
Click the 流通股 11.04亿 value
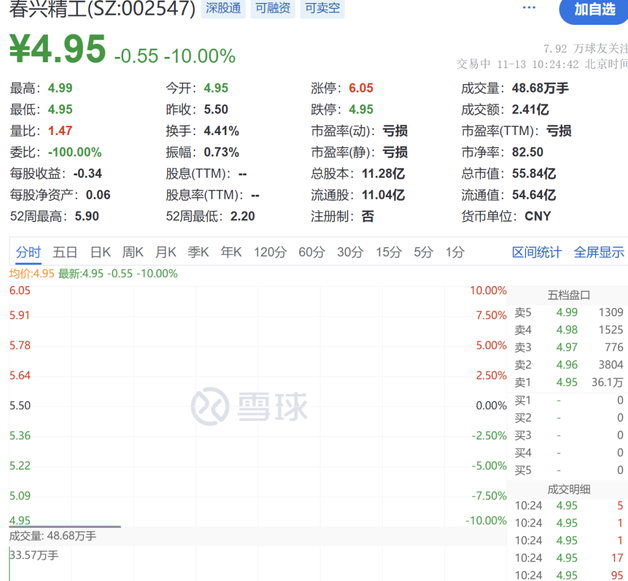(383, 195)
